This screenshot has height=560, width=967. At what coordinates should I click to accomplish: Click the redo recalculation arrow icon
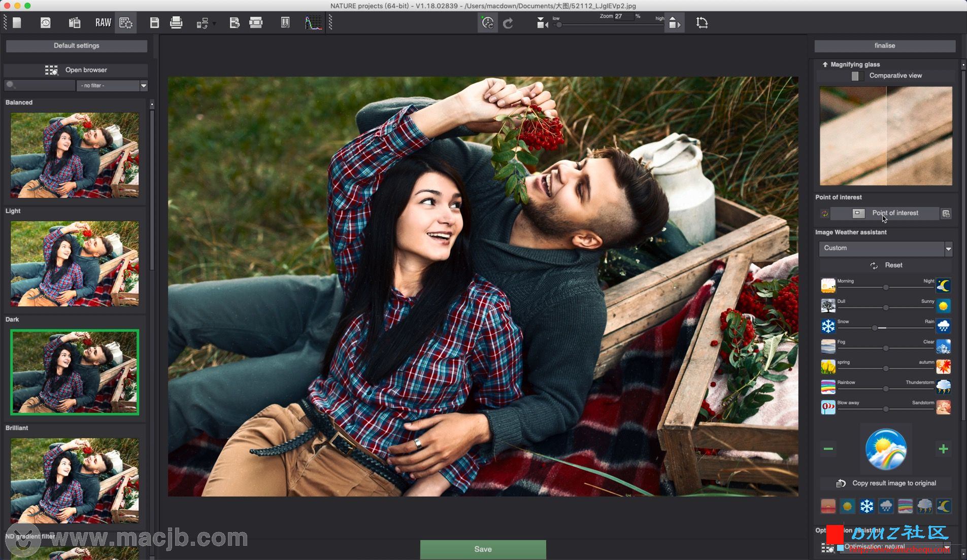tap(508, 23)
